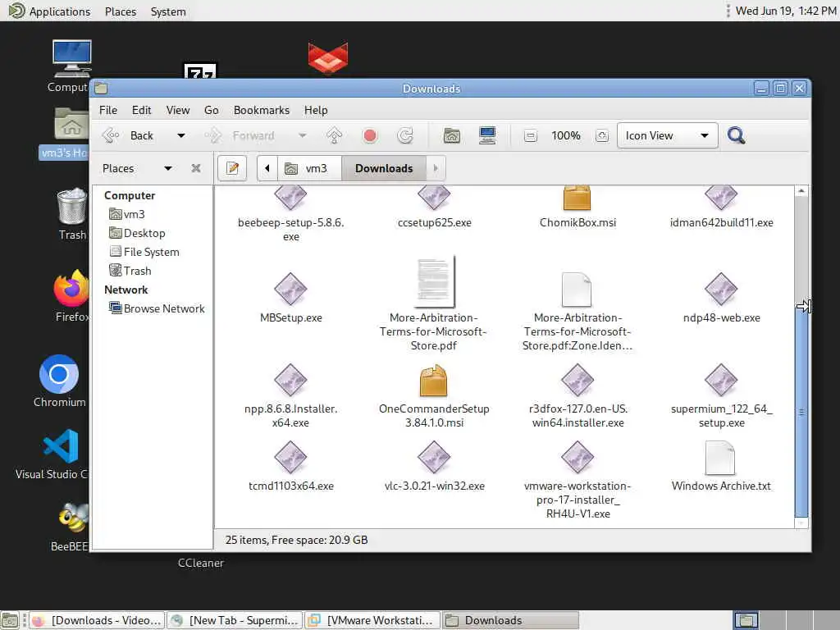Open the System panel menu
840x630 pixels.
[x=168, y=11]
